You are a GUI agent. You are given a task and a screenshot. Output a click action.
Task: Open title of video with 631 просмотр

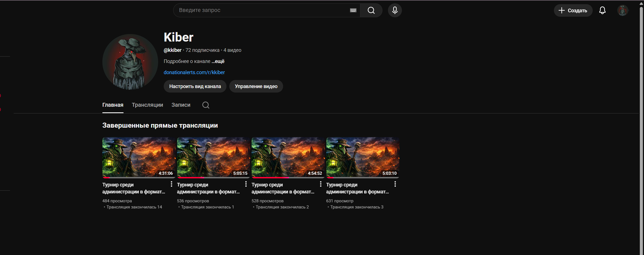click(357, 188)
